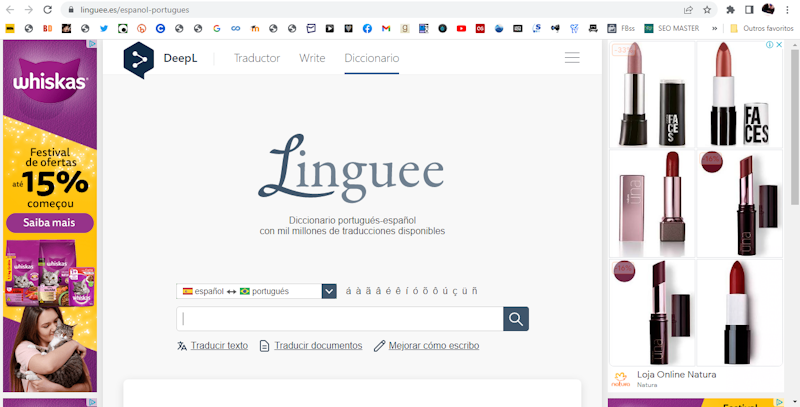This screenshot has width=800, height=407.
Task: Open the FBss bookmark
Action: 621,29
